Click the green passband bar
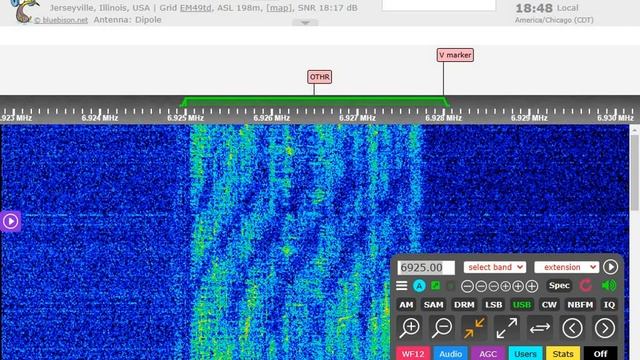Image resolution: width=640 pixels, height=360 pixels. pyautogui.click(x=315, y=102)
